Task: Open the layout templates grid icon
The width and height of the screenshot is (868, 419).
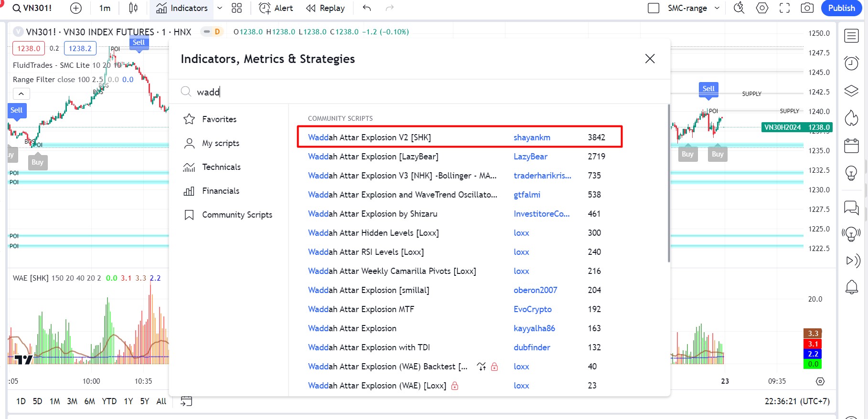Action: (236, 8)
